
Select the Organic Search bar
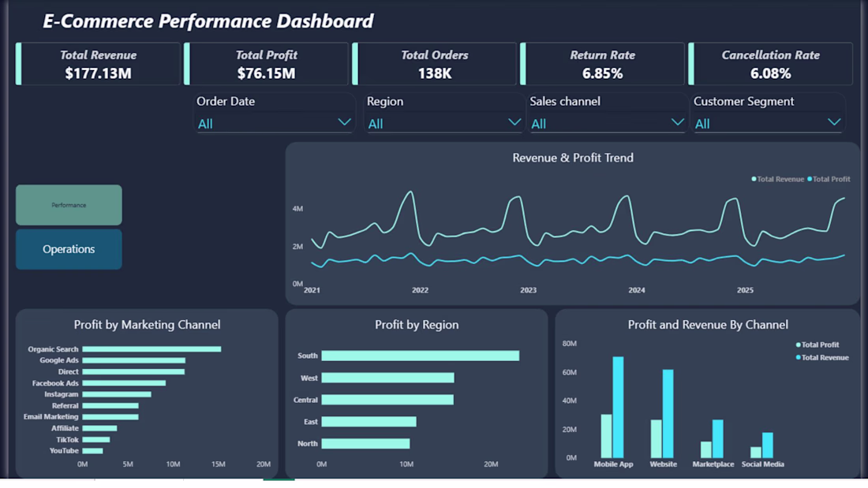point(152,349)
